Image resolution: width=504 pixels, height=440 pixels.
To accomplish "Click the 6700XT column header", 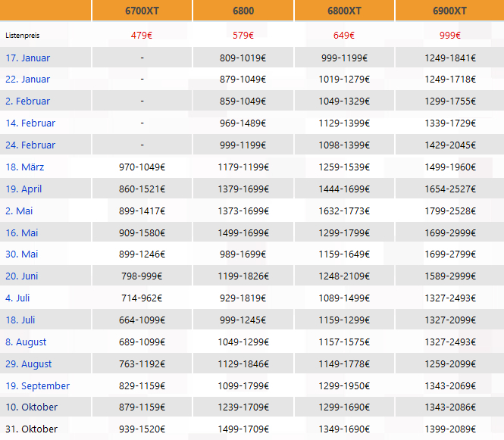I will click(142, 11).
